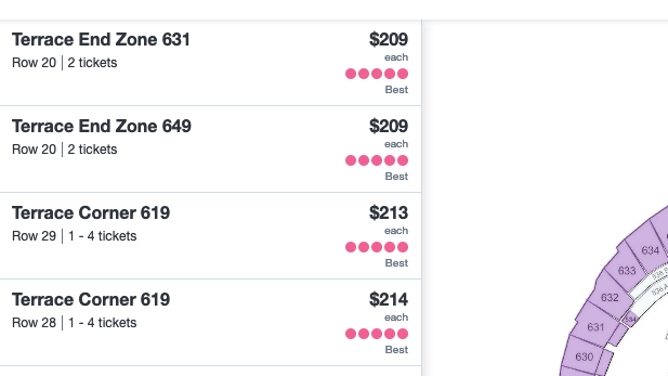
Task: Select section 631 on the seating map
Action: coord(595,327)
